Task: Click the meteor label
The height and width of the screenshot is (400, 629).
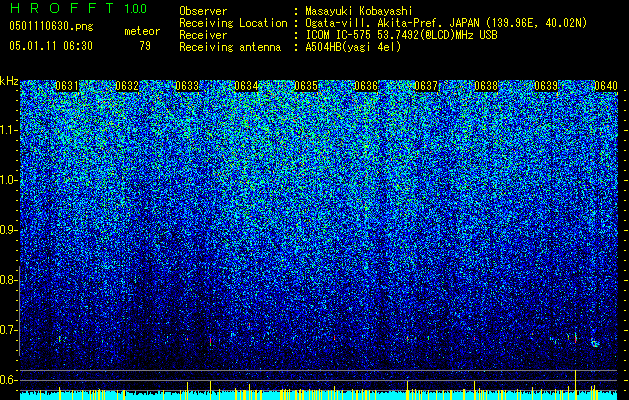Action: [142, 31]
